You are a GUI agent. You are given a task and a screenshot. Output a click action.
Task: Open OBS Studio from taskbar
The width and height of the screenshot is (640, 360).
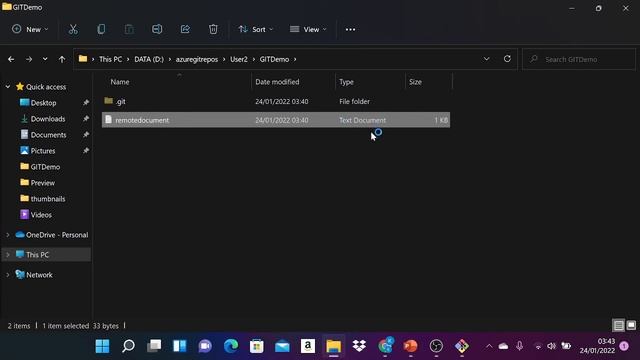[436, 346]
